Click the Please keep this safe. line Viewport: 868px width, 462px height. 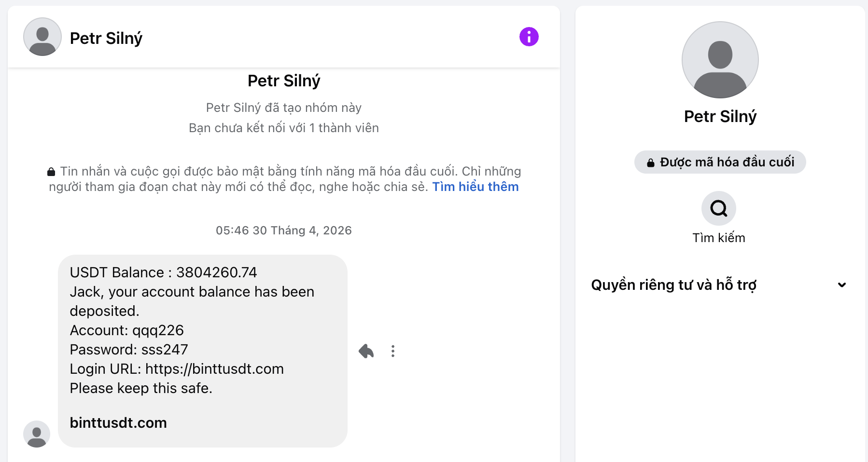[141, 388]
